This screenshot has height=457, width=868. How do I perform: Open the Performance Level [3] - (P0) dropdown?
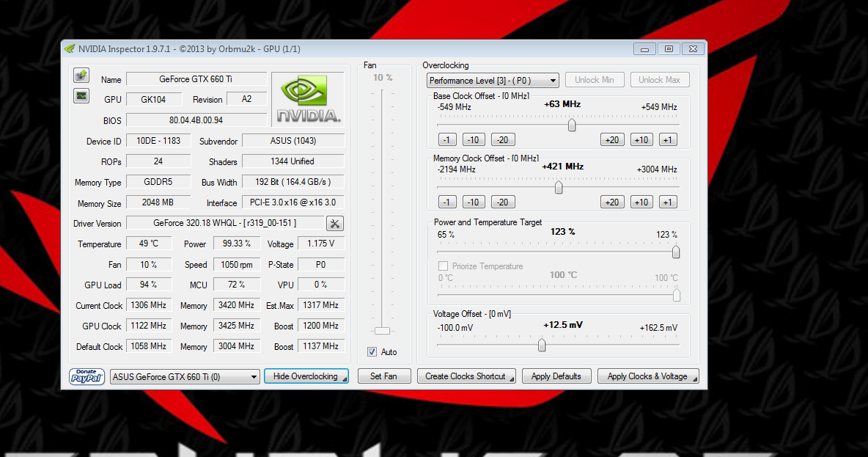tap(493, 80)
